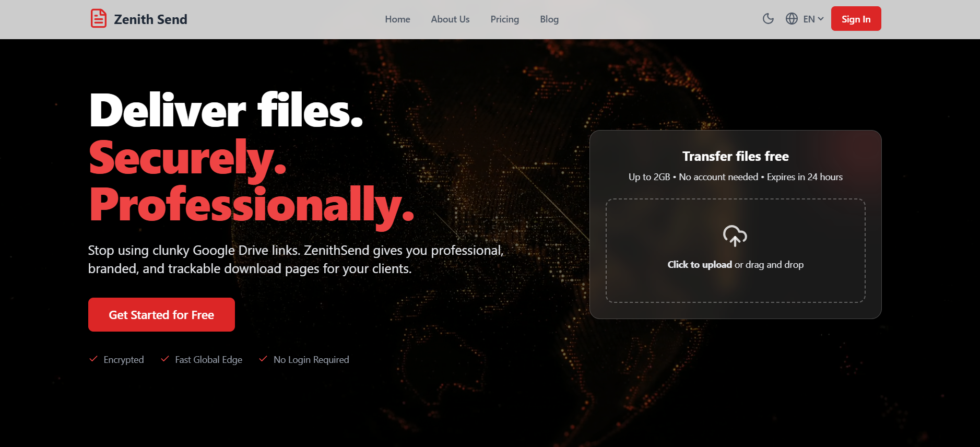Go to the About Us page
This screenshot has width=980, height=447.
[x=450, y=19]
